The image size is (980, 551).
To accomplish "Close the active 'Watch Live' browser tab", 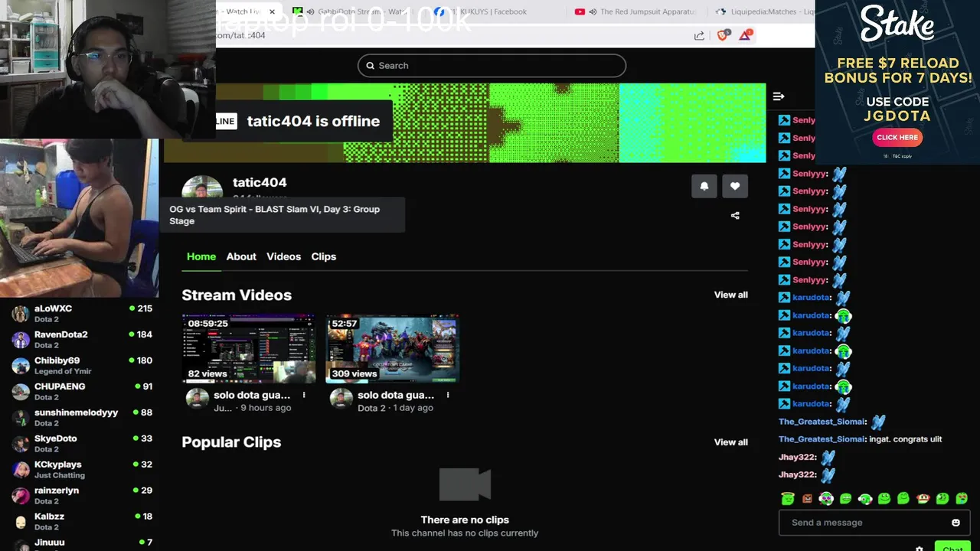I will (272, 11).
